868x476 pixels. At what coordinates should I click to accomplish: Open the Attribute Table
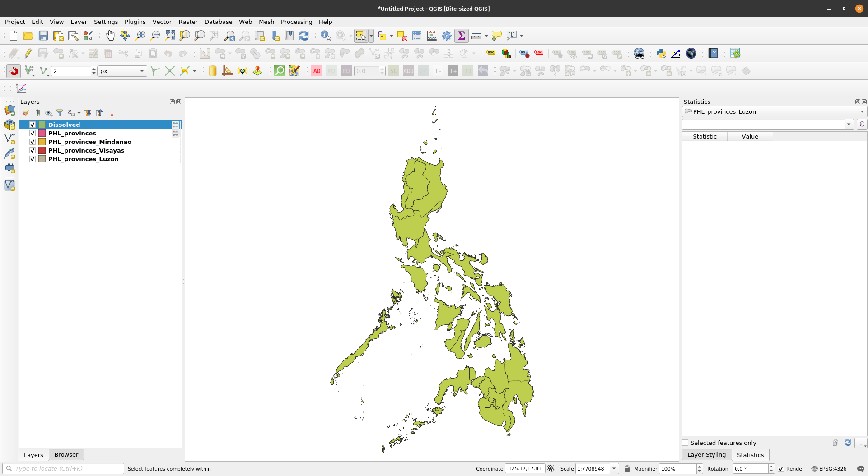click(x=416, y=36)
